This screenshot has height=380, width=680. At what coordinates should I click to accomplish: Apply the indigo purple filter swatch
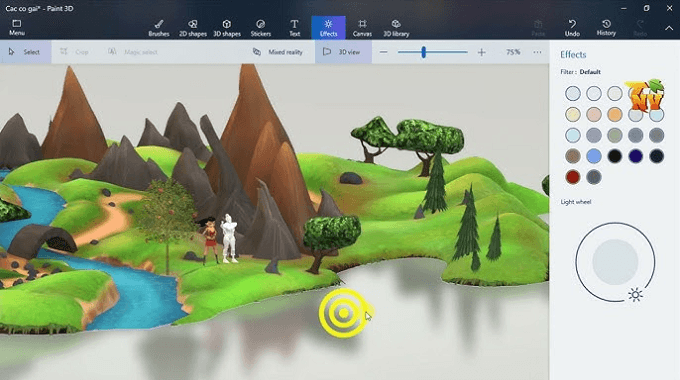(x=635, y=156)
